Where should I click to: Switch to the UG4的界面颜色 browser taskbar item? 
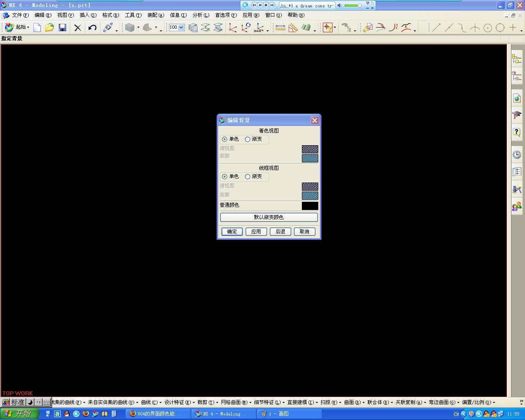point(159,414)
